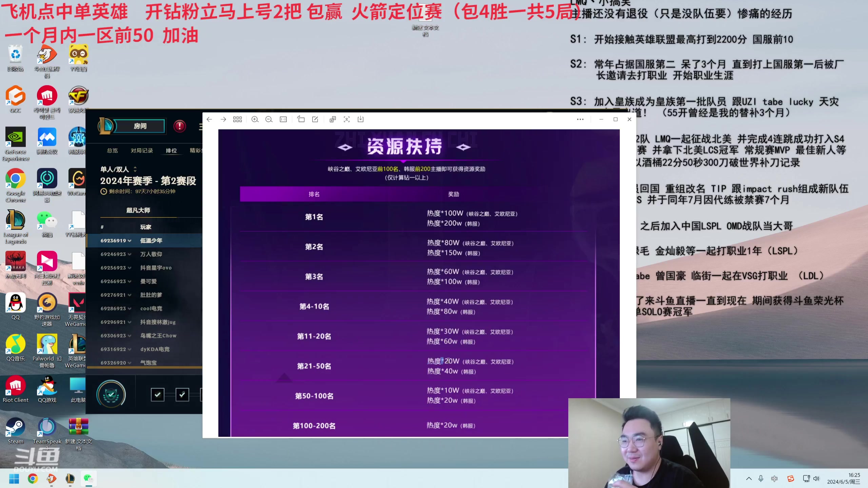This screenshot has width=868, height=488.
Task: Open the YY语音 desktop icon
Action: (x=78, y=58)
